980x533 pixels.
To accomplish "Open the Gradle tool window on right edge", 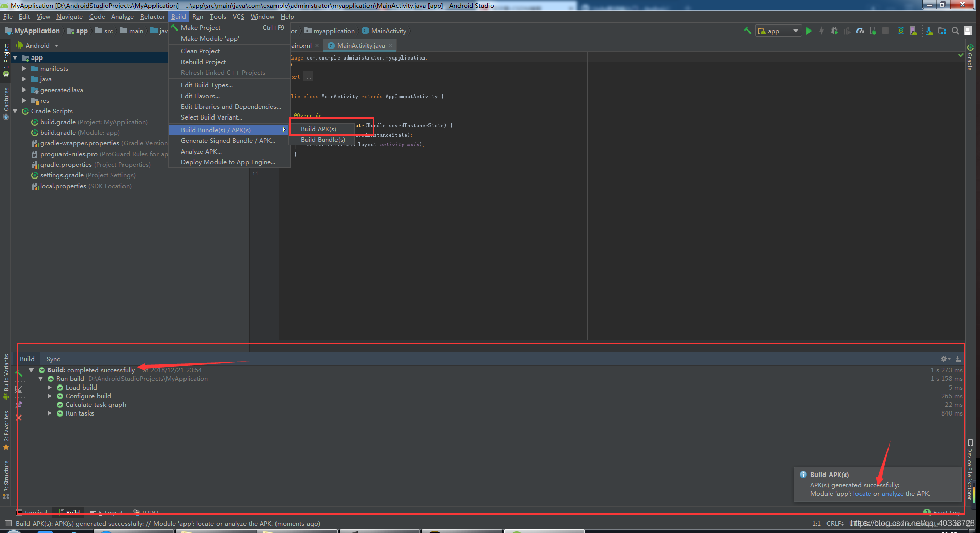I will pos(970,58).
